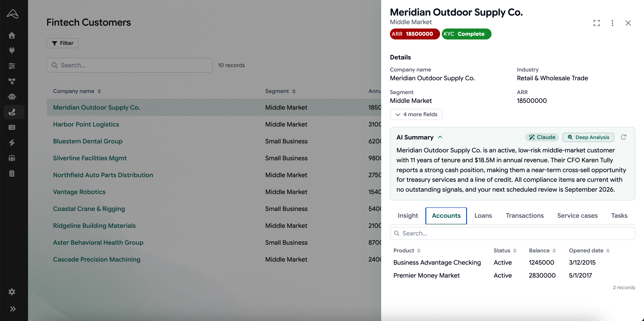Image resolution: width=644 pixels, height=321 pixels.
Task: Refresh the AI Summary
Action: coord(623,137)
